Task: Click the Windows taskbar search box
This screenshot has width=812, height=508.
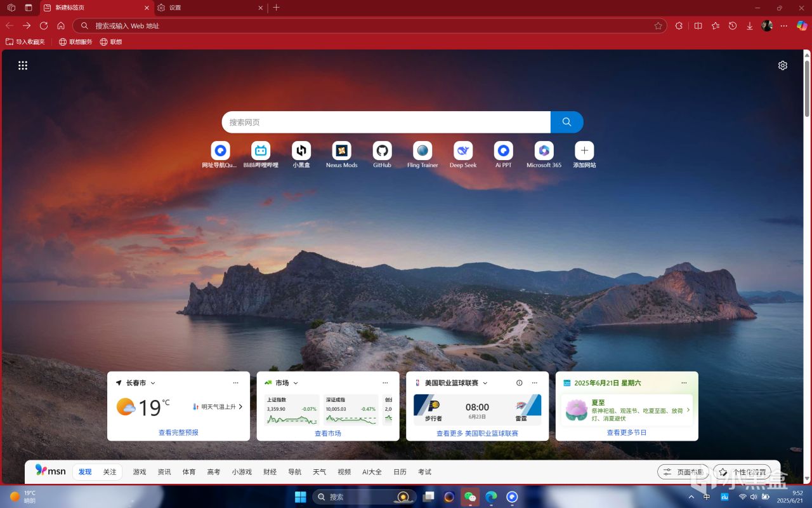Action: [364, 497]
